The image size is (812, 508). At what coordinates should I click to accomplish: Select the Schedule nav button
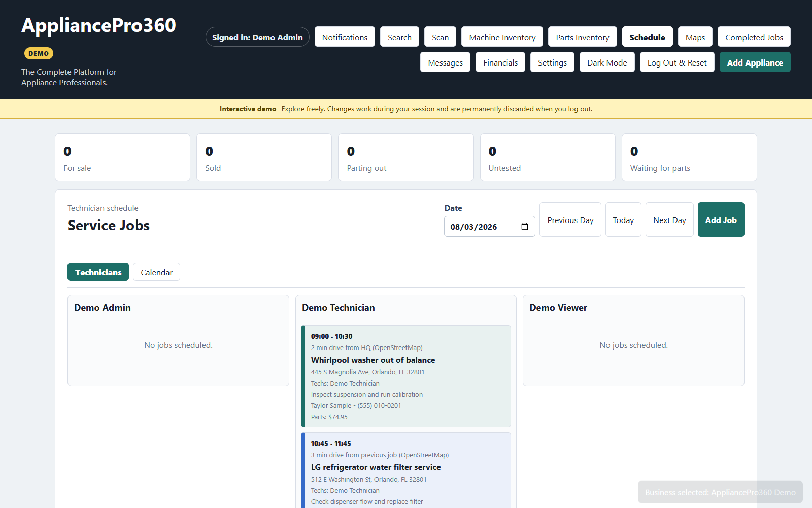pyautogui.click(x=647, y=37)
